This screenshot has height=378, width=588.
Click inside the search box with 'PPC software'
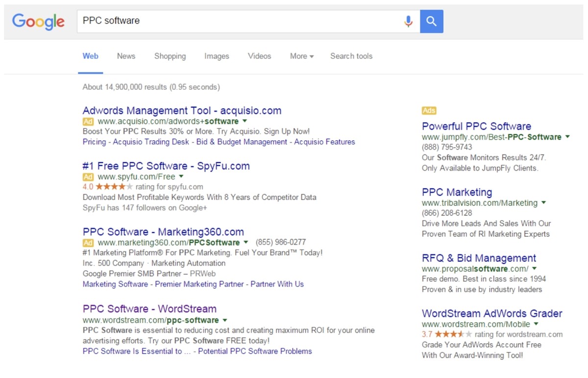(x=235, y=21)
